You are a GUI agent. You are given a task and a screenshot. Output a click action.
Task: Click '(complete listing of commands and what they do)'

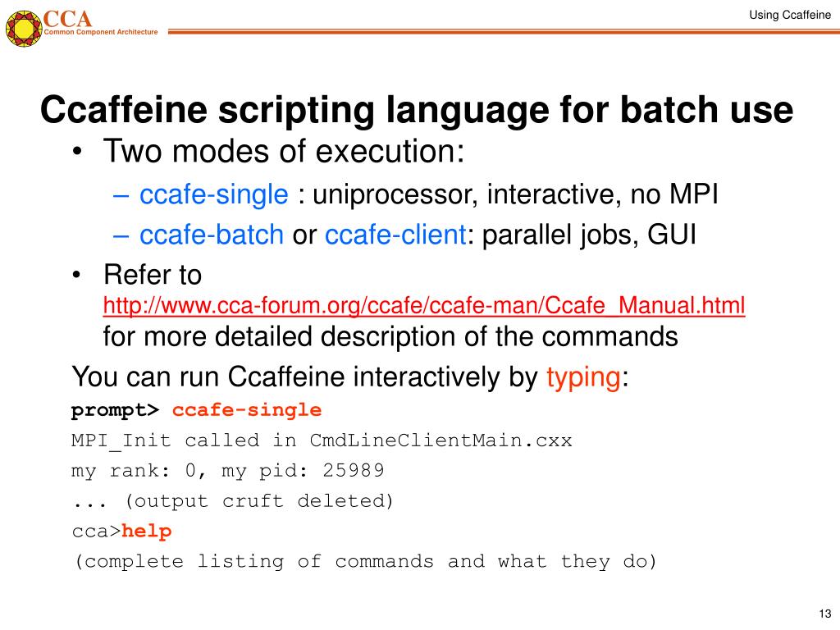pyautogui.click(x=365, y=561)
